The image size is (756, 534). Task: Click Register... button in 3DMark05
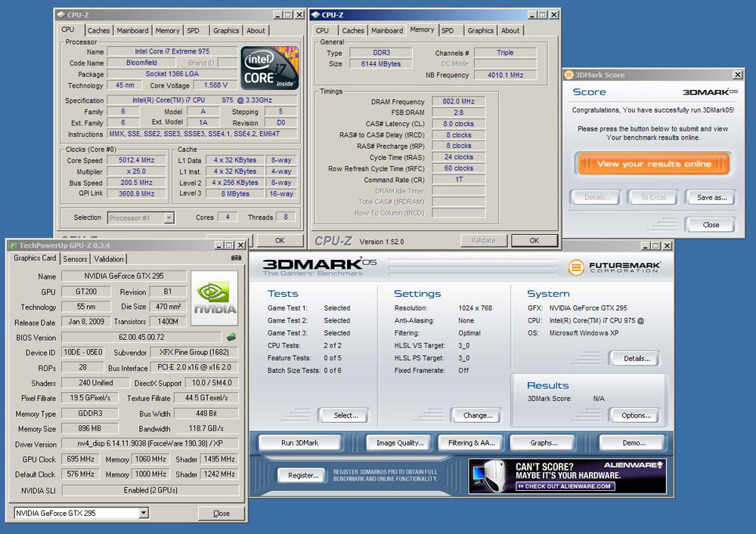pos(303,475)
